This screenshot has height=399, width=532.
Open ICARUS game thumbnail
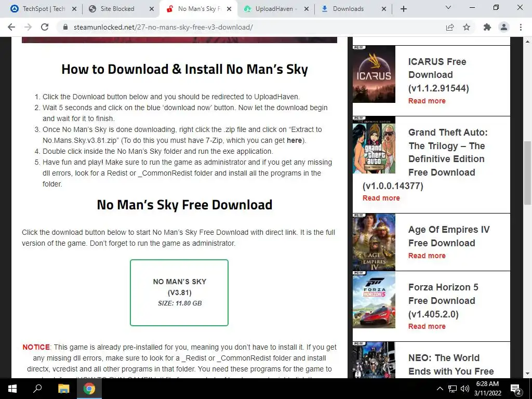pos(374,74)
